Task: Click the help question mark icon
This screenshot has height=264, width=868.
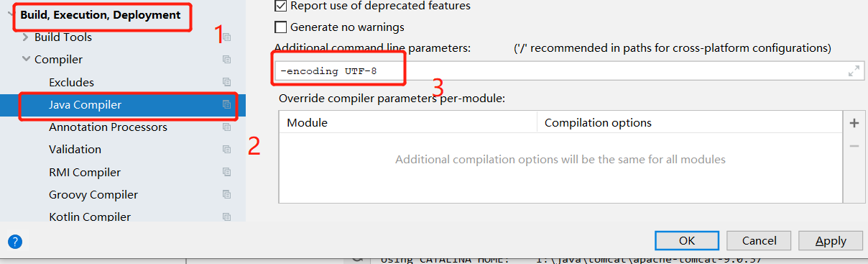Action: click(x=15, y=242)
